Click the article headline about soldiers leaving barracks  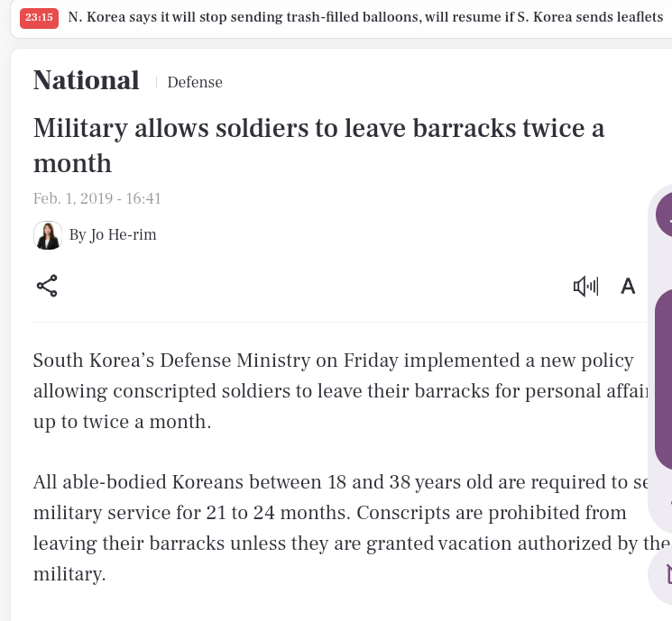click(x=318, y=145)
